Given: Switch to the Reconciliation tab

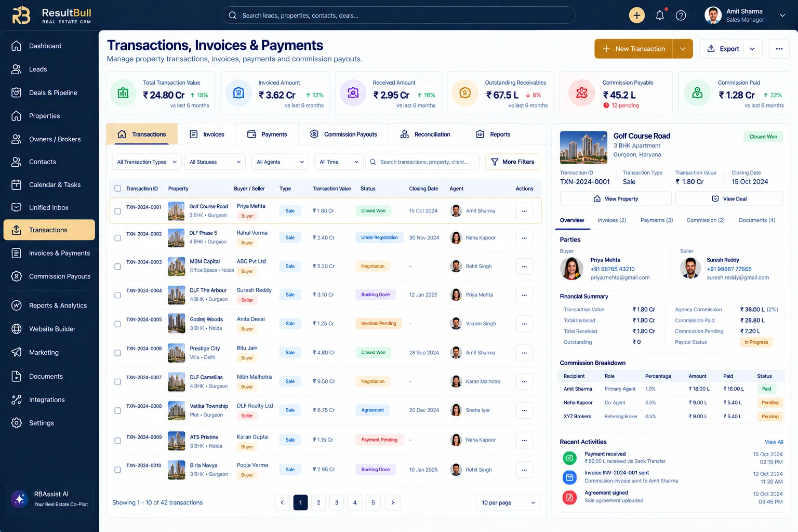Looking at the screenshot, I should click(x=425, y=134).
